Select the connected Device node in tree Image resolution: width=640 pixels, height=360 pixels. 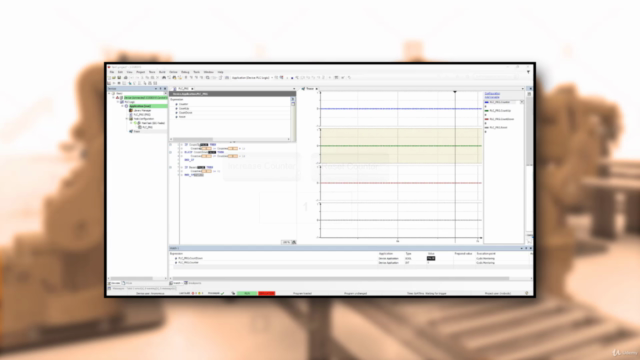point(145,98)
